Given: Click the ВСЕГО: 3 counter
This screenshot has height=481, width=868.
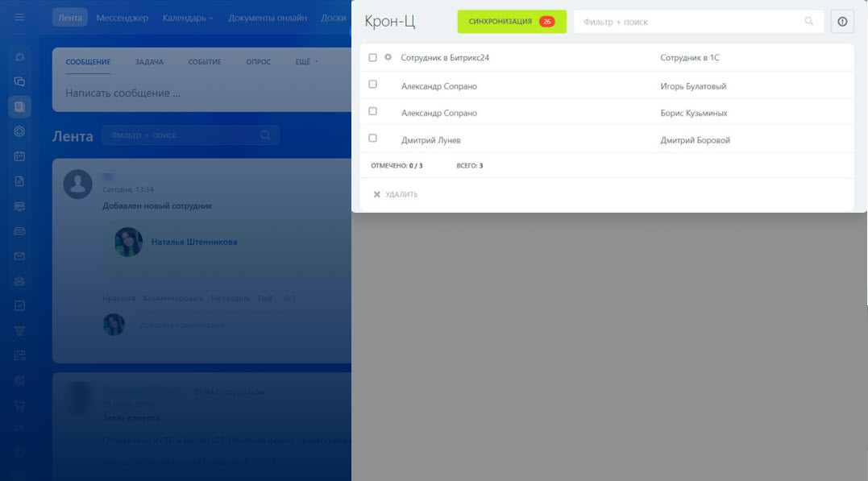Looking at the screenshot, I should point(469,165).
